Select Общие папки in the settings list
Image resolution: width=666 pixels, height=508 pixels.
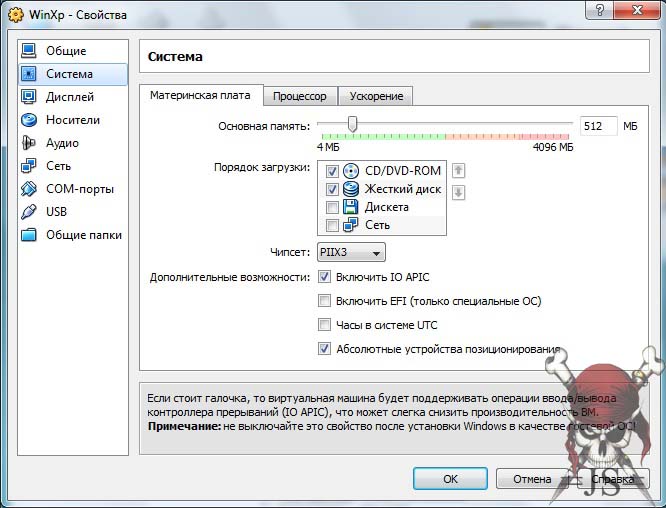coord(73,234)
